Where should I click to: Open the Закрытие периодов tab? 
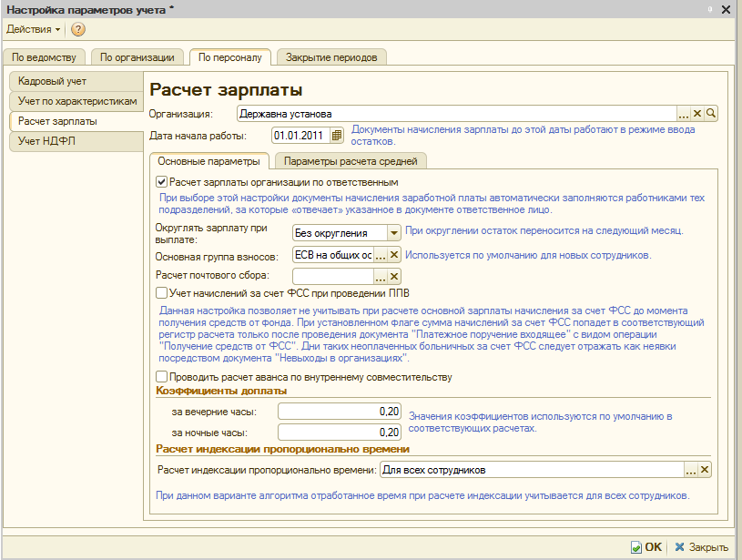click(331, 57)
